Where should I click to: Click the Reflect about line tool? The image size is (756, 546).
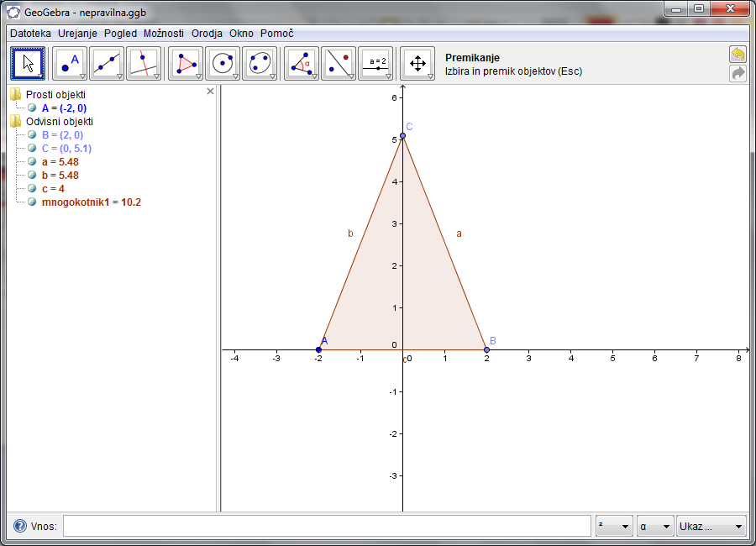pyautogui.click(x=339, y=63)
